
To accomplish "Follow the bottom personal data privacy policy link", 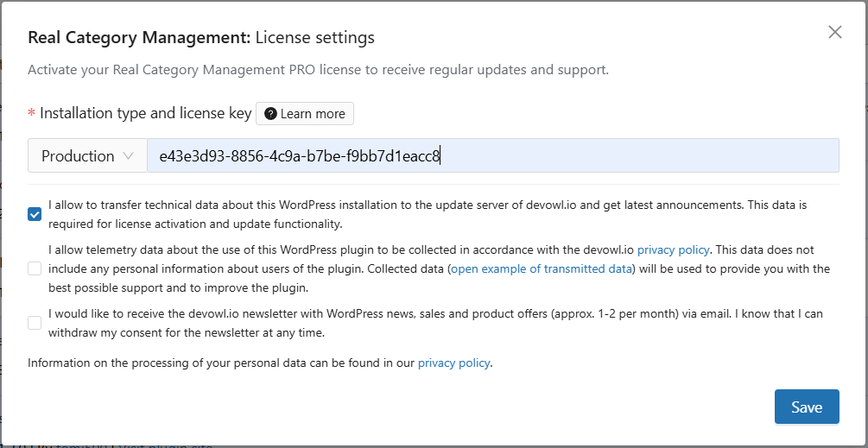I will [x=453, y=363].
